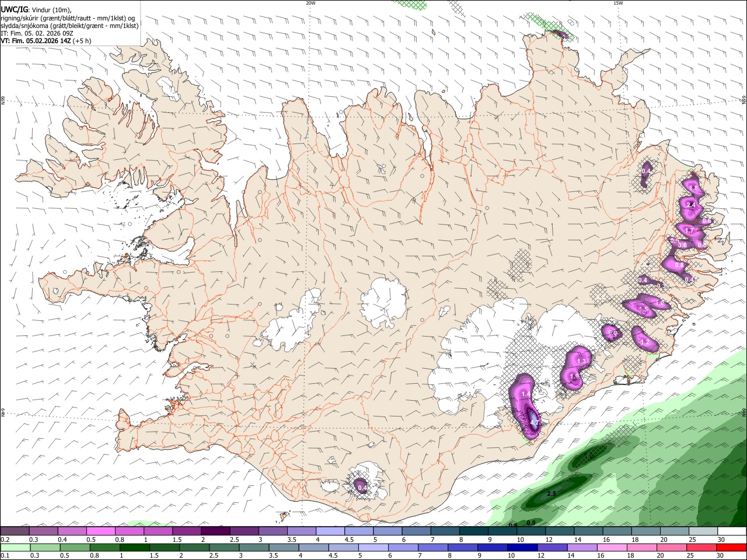This screenshot has height=560, width=747.
Task: Select the 1.2 snowfall label near the southeast coast
Action: tap(645, 342)
